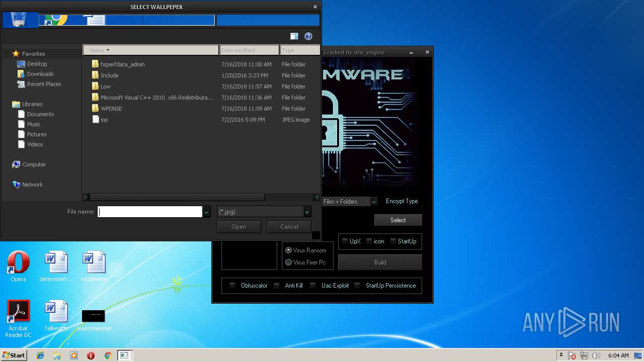Click the Action Center flag icon
Screen dimensions: 644x362
[x=573, y=355]
